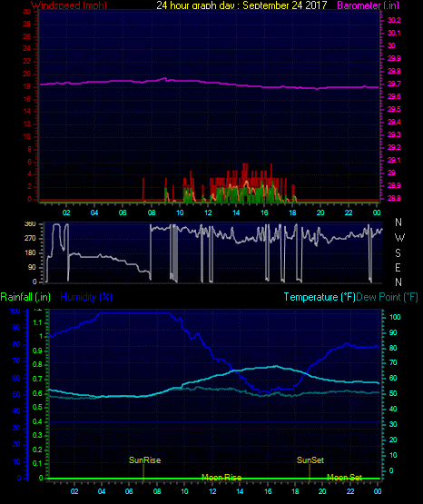The width and height of the screenshot is (423, 504).
Task: Click the SunSet marker label
Action: [x=310, y=460]
